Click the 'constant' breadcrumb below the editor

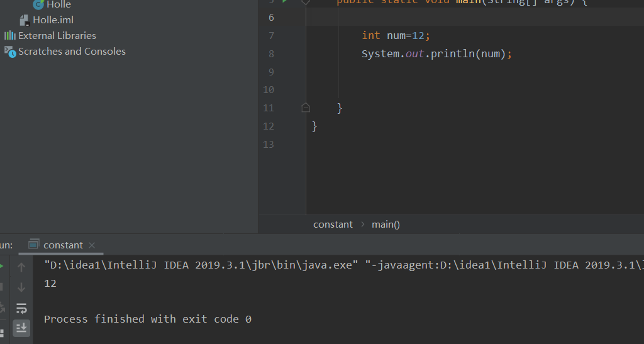pyautogui.click(x=333, y=225)
